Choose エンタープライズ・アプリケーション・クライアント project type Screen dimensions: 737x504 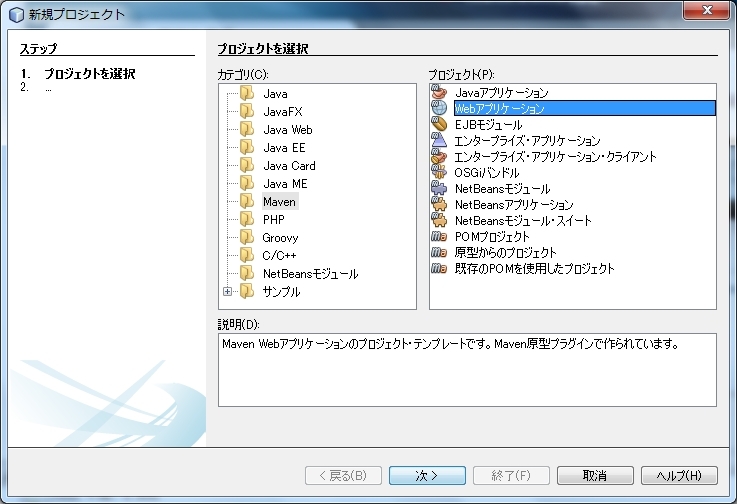[x=555, y=157]
